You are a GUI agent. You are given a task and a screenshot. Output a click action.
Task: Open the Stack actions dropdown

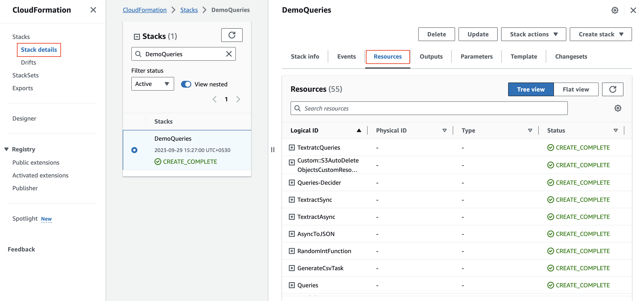pos(533,34)
